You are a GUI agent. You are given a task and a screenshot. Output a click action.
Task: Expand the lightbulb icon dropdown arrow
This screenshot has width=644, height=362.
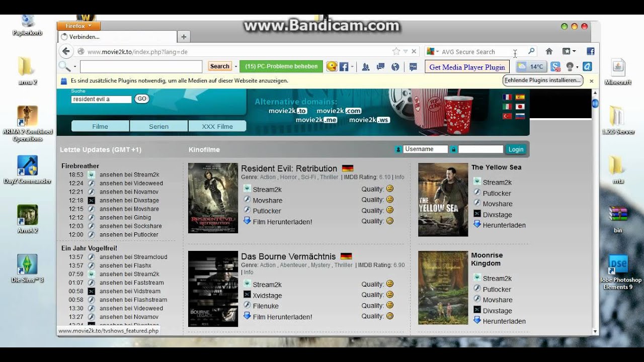tap(577, 66)
